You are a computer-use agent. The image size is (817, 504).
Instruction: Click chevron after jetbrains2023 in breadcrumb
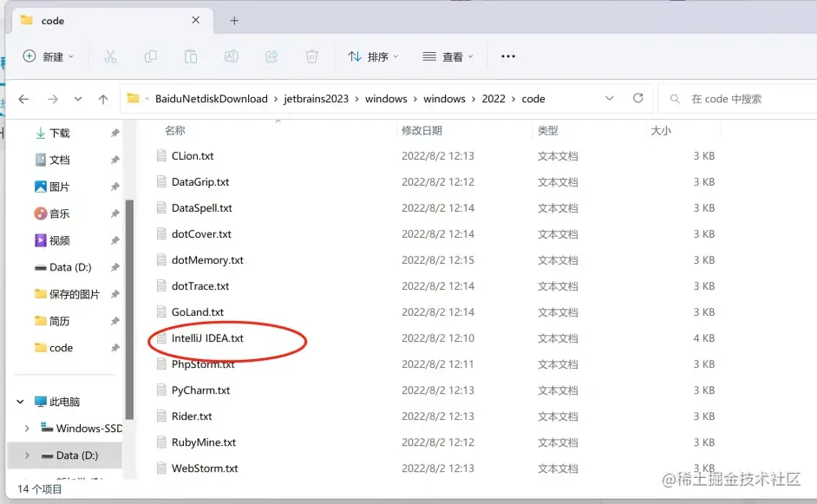coord(357,99)
